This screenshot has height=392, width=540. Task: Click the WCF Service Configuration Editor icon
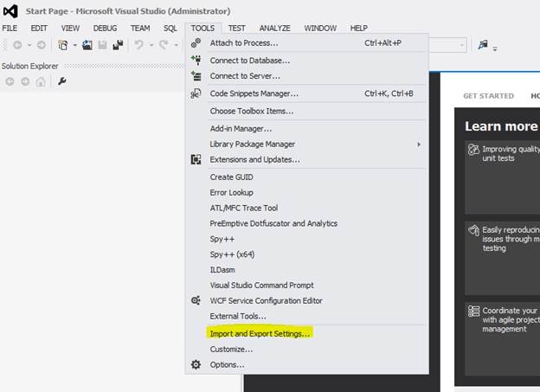(196, 301)
